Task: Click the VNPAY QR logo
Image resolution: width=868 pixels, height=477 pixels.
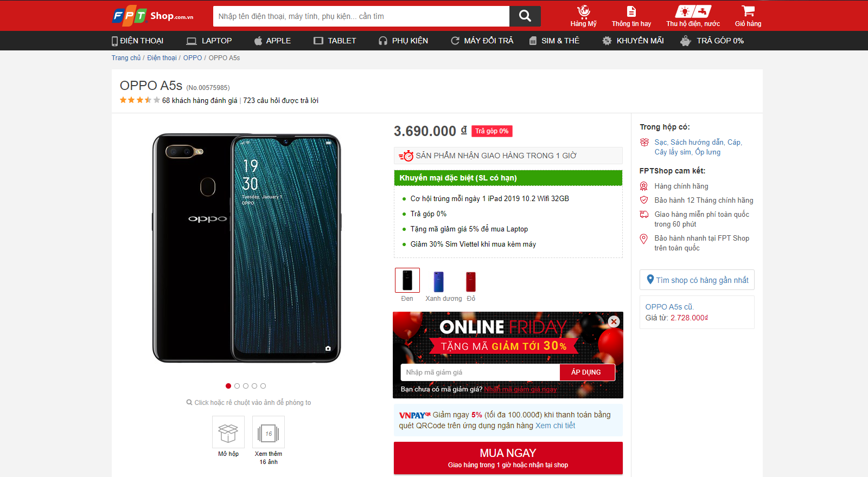Action: click(414, 415)
